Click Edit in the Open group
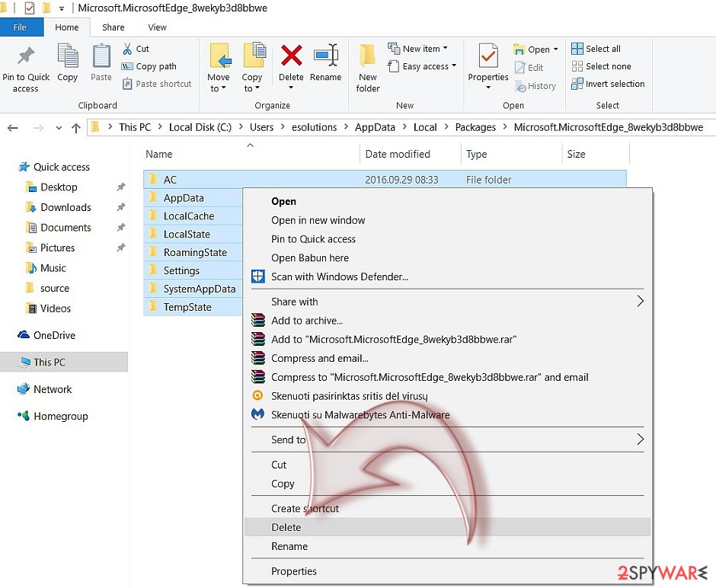This screenshot has height=588, width=716. [529, 68]
